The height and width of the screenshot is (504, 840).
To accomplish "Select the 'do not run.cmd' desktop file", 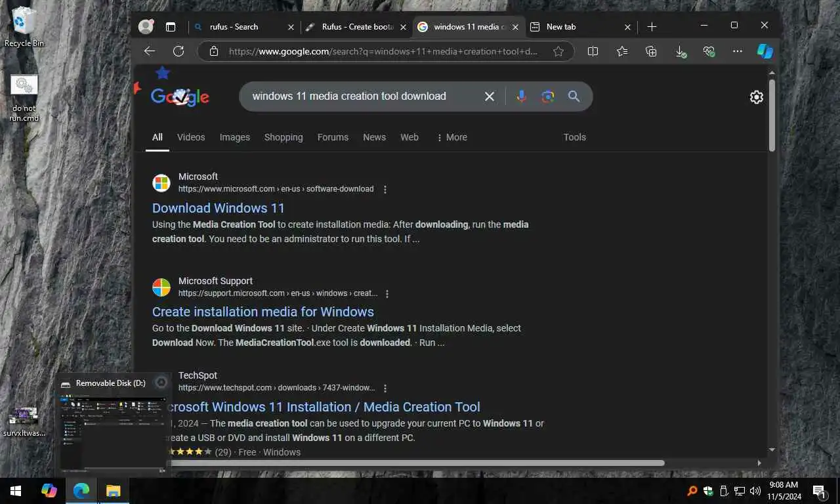I will (24, 98).
